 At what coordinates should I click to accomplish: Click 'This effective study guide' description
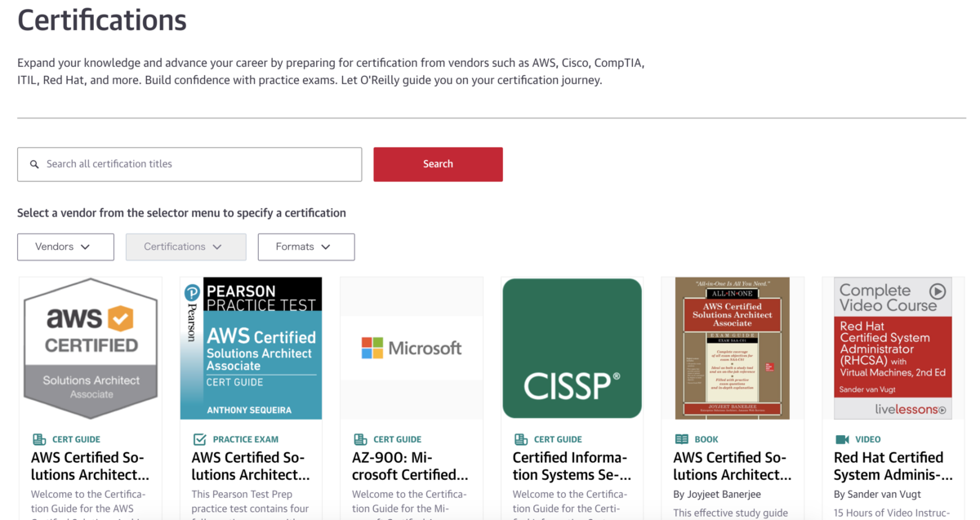pyautogui.click(x=731, y=513)
